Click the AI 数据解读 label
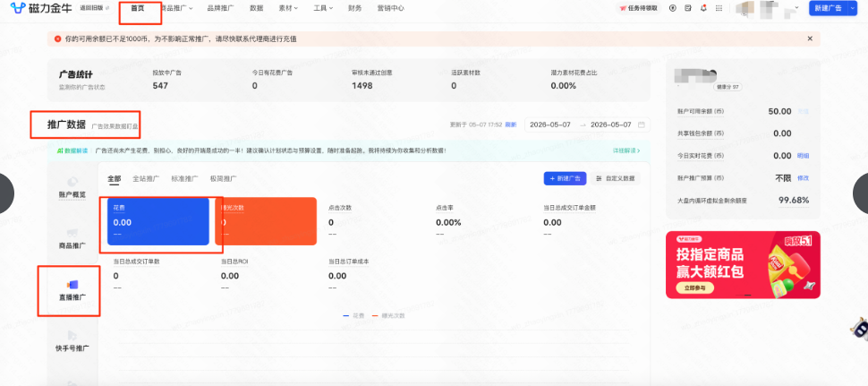Screen dimensions: 868x386 tap(72, 150)
